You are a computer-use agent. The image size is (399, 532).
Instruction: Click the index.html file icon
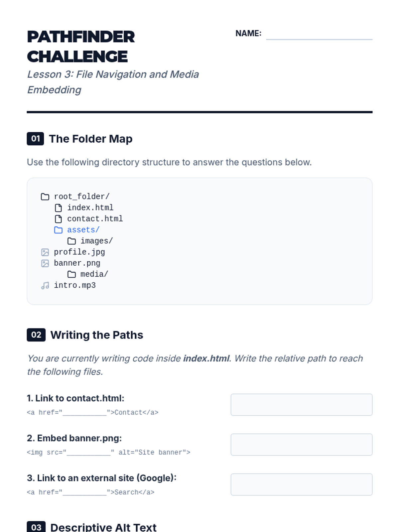coord(58,208)
